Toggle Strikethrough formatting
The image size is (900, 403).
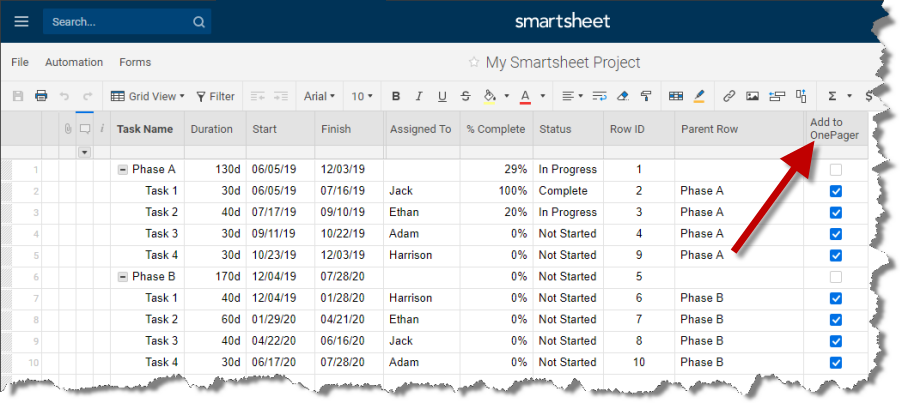465,96
